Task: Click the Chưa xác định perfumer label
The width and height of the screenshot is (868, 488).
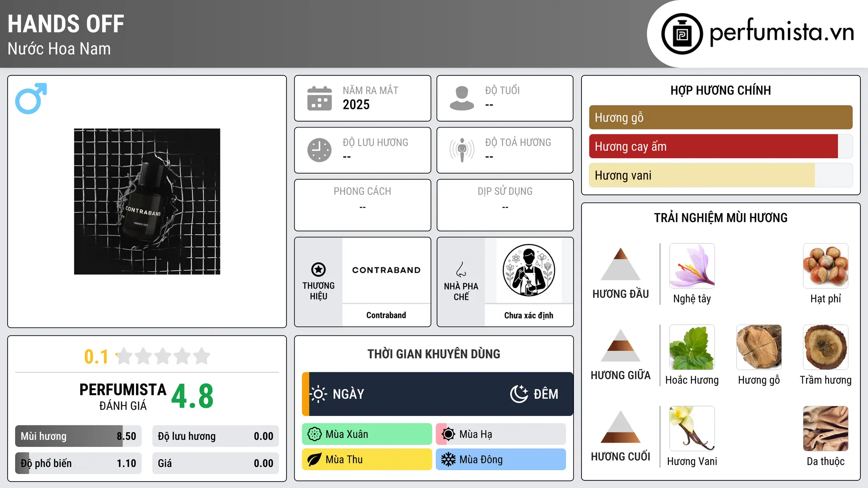Action: click(x=529, y=315)
